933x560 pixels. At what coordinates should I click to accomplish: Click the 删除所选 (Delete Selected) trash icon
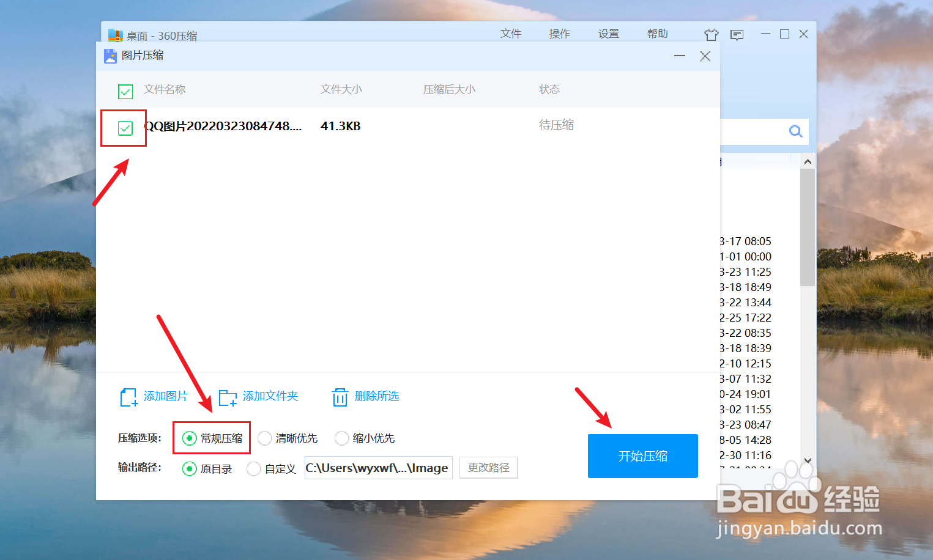coord(340,397)
